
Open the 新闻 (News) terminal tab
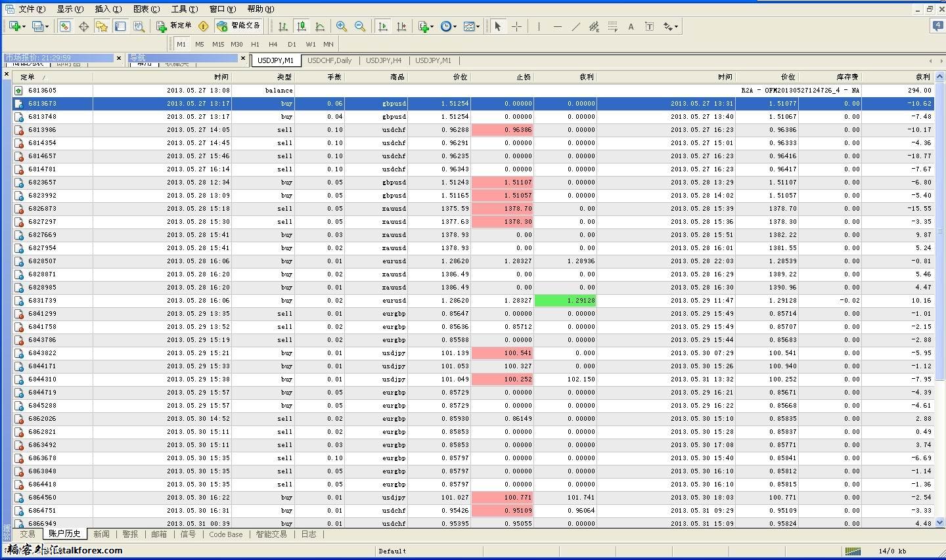(x=101, y=534)
